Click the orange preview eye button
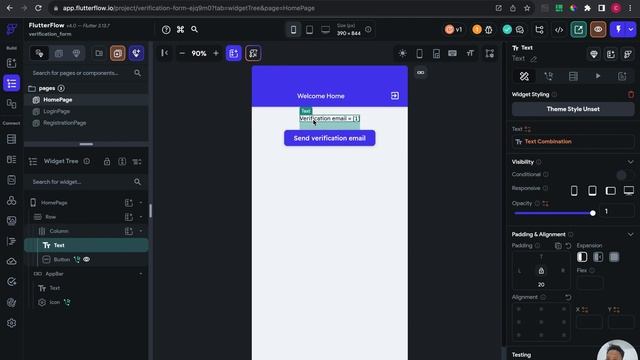This screenshot has height=360, width=640. tap(598, 29)
